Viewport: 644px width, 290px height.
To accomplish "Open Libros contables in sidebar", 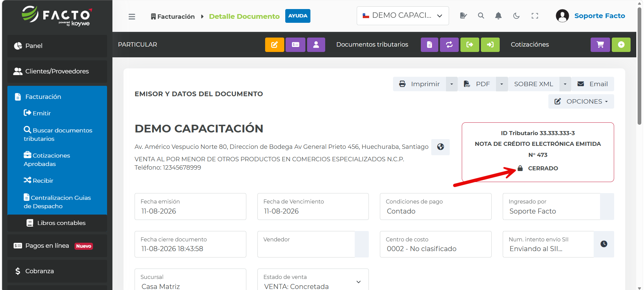I will pyautogui.click(x=57, y=223).
